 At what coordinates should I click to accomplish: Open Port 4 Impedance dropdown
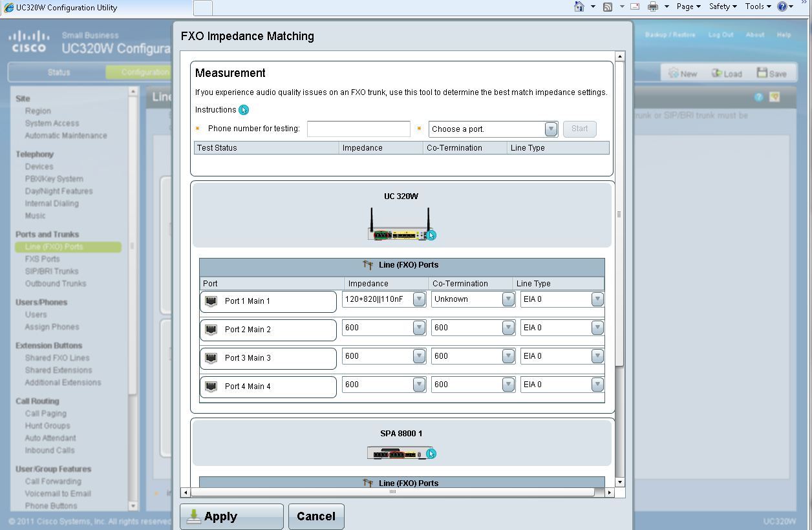[x=419, y=385]
